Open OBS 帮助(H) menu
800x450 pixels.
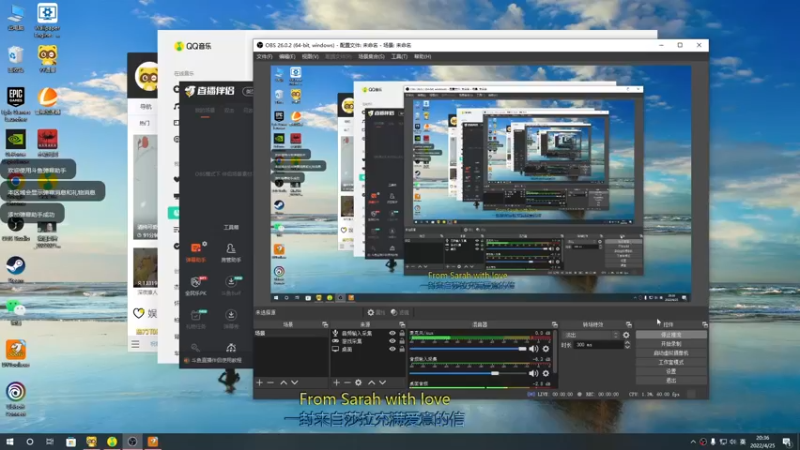422,57
